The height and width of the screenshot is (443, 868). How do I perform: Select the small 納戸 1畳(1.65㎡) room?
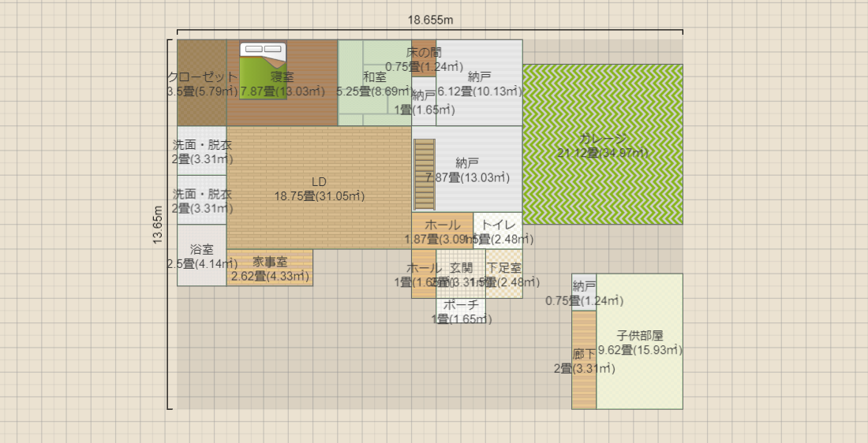click(x=424, y=101)
